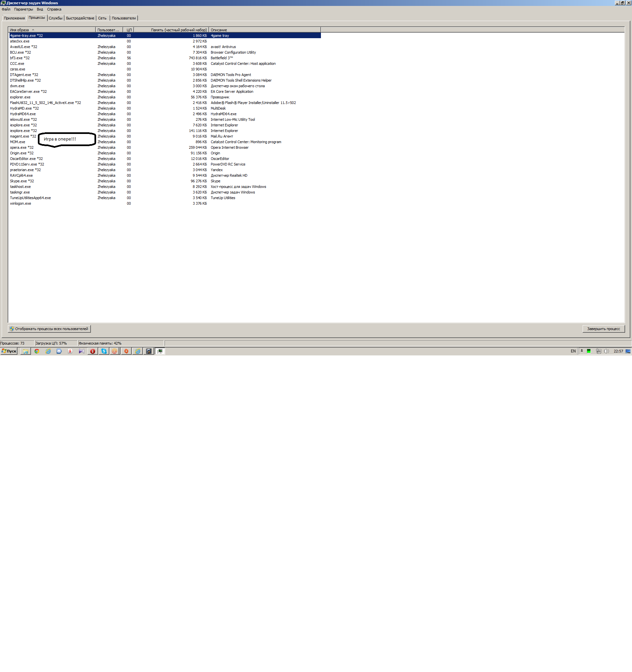Open the mail envelope taskbar icon

pyautogui.click(x=59, y=351)
